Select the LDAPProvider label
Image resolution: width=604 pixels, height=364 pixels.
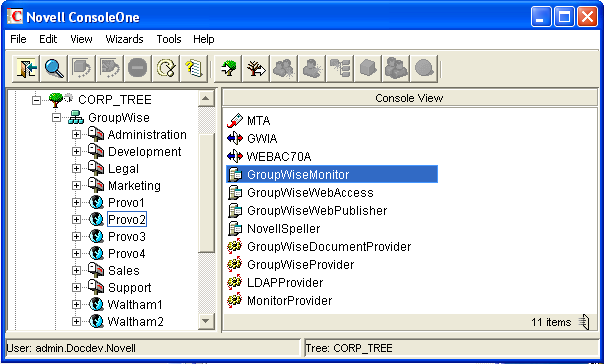click(x=285, y=282)
